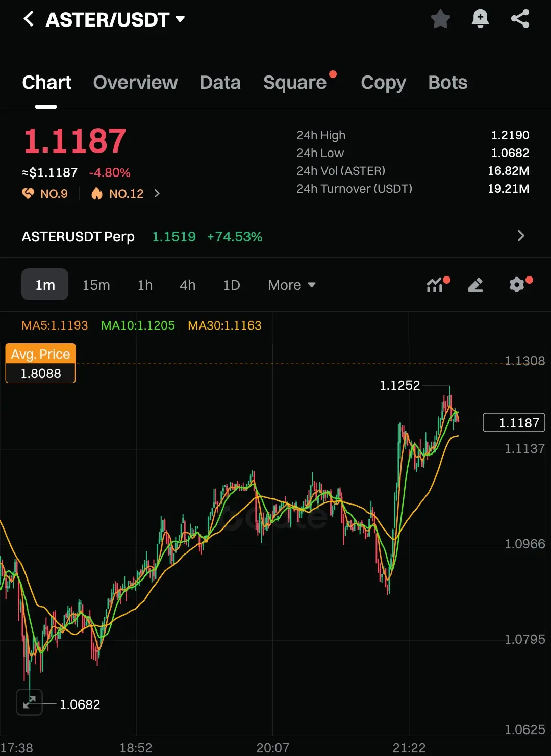The width and height of the screenshot is (551, 756).
Task: Tap the +74.53% Perp change
Action: point(235,237)
